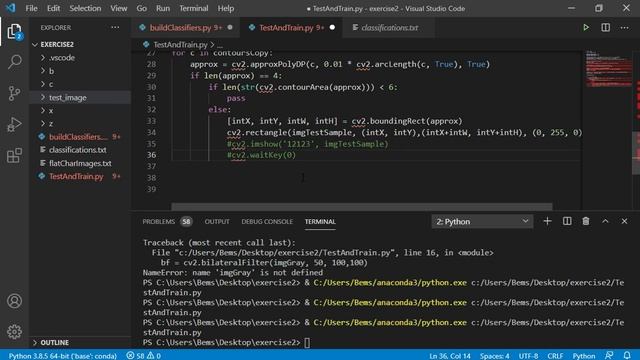Open TestAndTrain.py in Explorer tree

point(80,176)
